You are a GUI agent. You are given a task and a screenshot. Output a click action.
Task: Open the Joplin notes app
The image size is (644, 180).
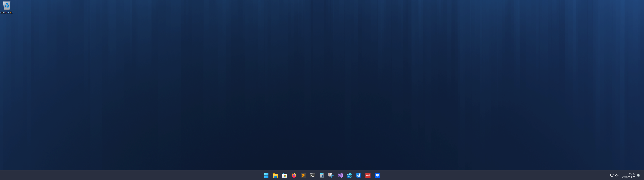point(359,175)
